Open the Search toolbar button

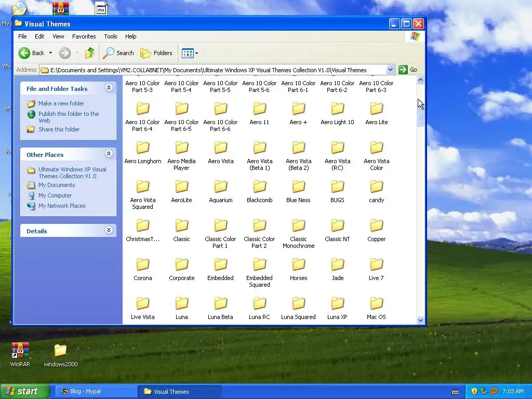click(x=118, y=53)
